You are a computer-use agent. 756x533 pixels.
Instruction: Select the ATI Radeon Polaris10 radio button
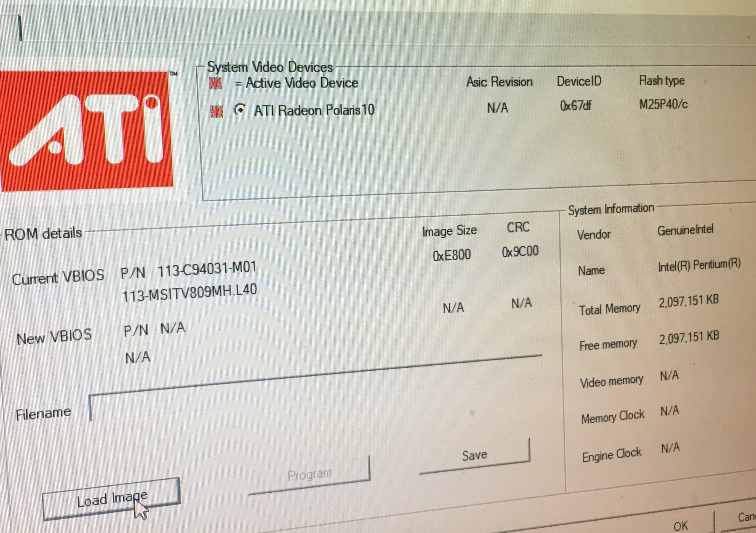click(x=240, y=109)
